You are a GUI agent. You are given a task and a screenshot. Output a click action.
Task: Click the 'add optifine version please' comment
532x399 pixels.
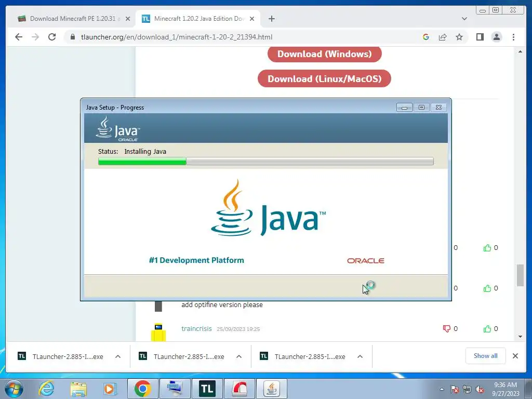(222, 304)
